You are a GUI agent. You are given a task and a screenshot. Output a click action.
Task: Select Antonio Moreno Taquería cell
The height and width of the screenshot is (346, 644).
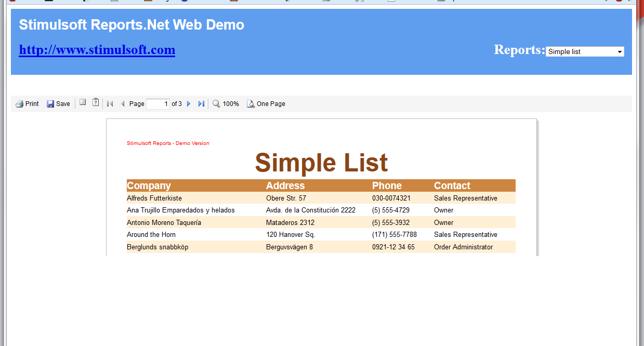[x=164, y=222]
